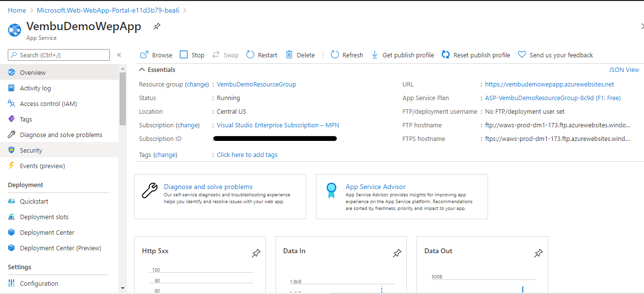Click the Running status text
The width and height of the screenshot is (644, 294).
pos(228,98)
